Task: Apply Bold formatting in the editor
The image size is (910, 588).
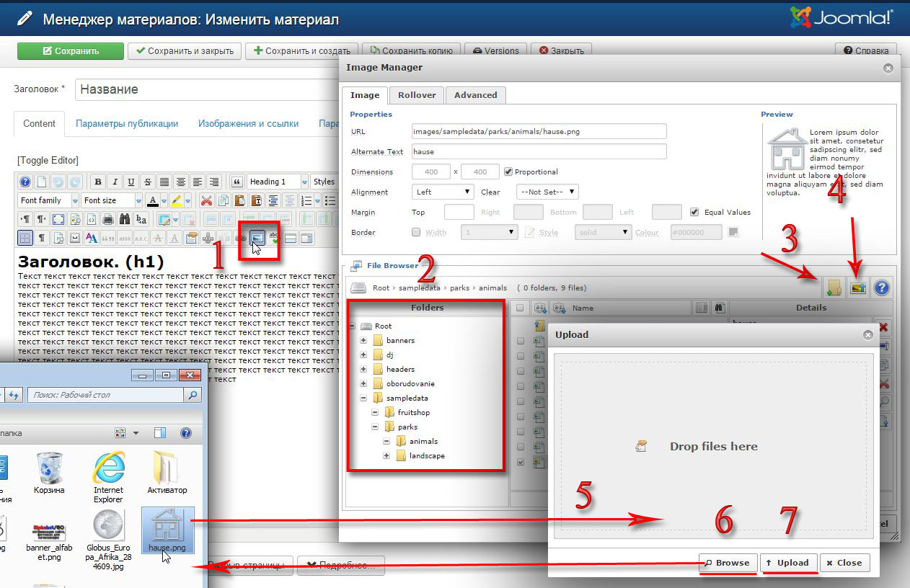Action: tap(98, 182)
